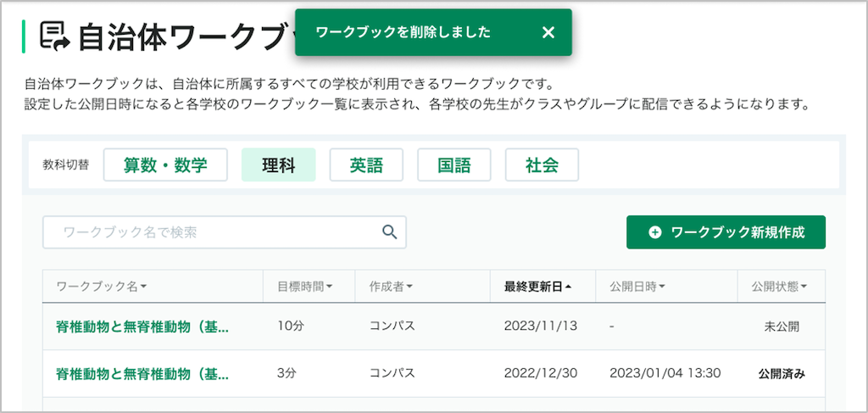The height and width of the screenshot is (413, 868).
Task: Click the 教科切替 label
Action: 65,165
